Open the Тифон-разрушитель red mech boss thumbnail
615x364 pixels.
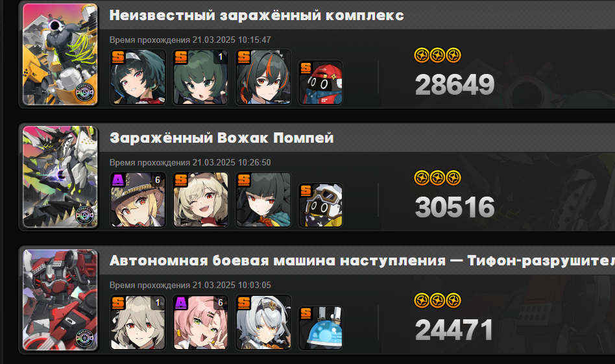click(60, 300)
